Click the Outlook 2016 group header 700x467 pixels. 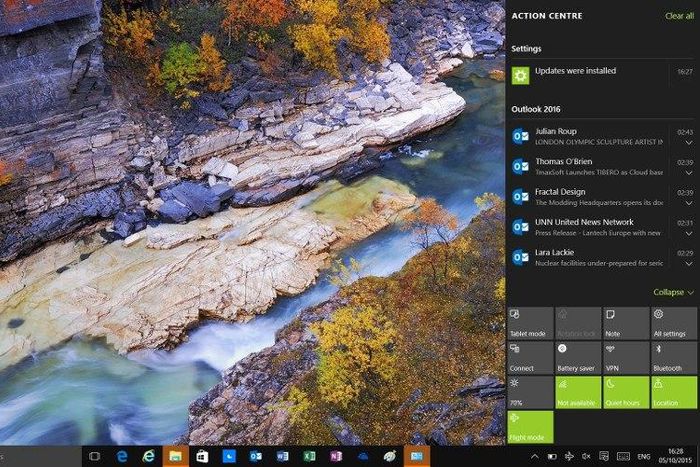536,109
